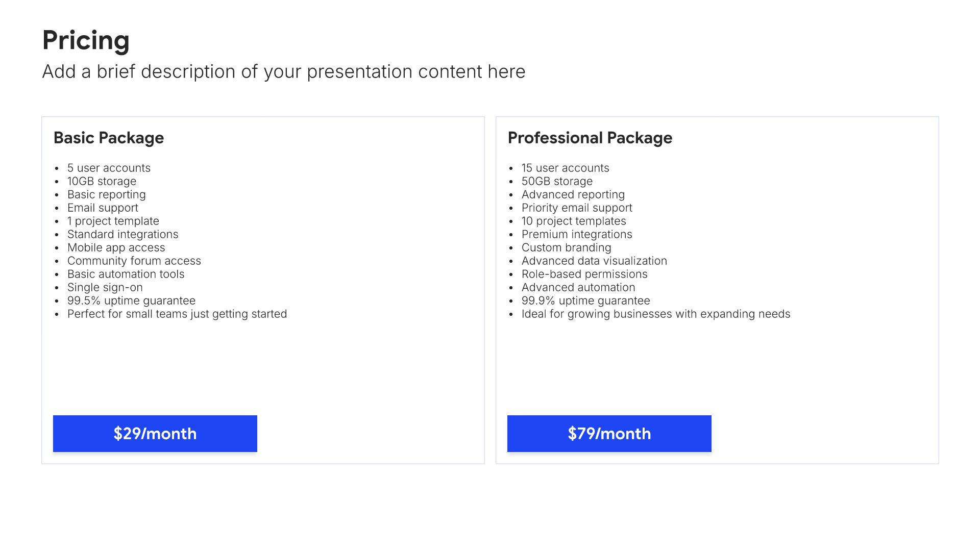Image resolution: width=980 pixels, height=551 pixels.
Task: Click the "Priority email support" bullet
Action: pyautogui.click(x=577, y=208)
